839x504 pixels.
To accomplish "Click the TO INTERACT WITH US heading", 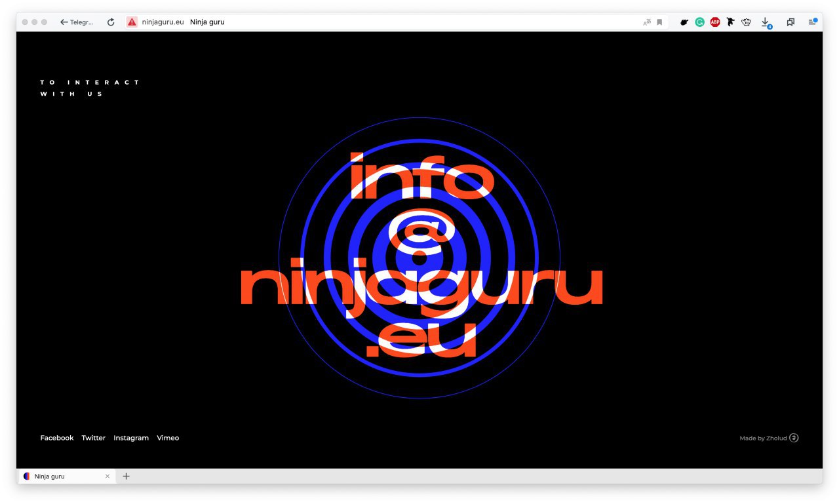I will click(90, 88).
